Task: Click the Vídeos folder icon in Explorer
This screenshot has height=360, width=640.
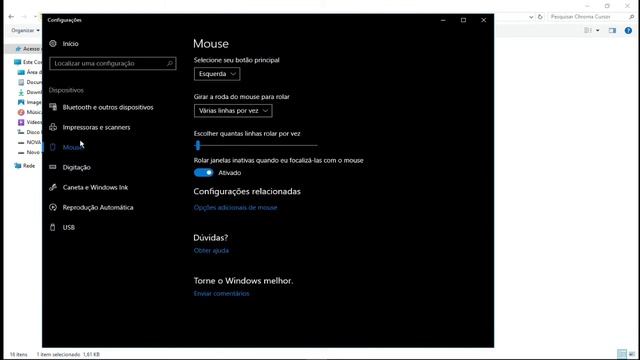Action: tap(21, 122)
